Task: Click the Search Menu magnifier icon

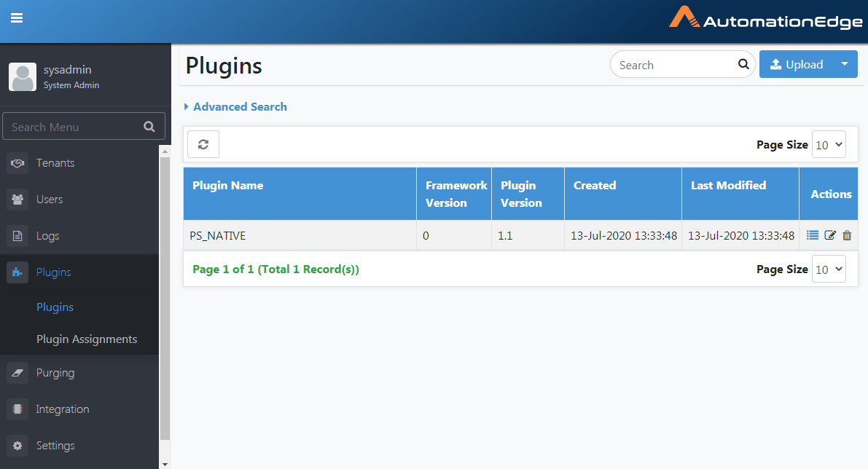Action: (149, 127)
